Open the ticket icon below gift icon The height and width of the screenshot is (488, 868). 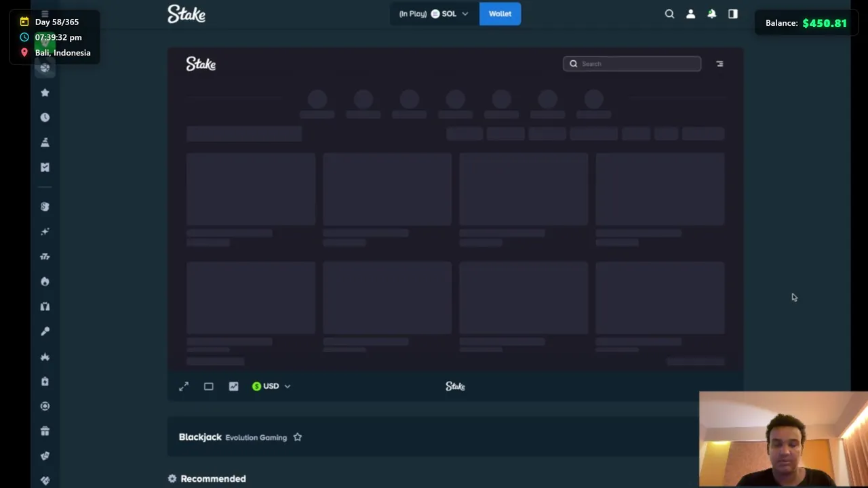pyautogui.click(x=45, y=456)
